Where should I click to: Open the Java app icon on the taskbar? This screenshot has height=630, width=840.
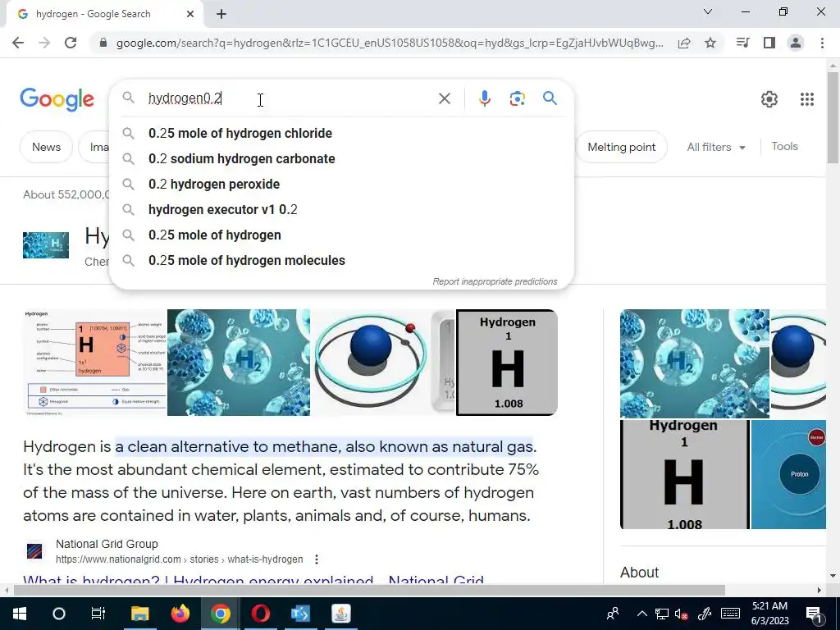click(340, 614)
